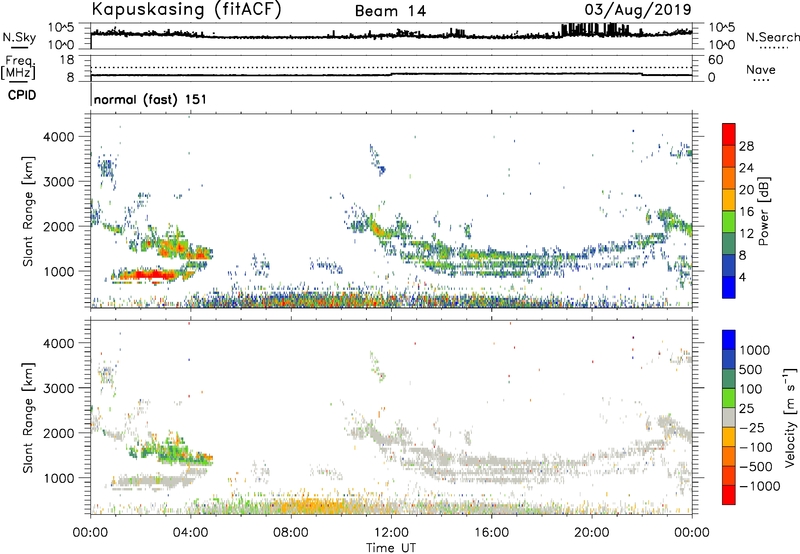Select the 'Freq. [MHz]' axis label
Image resolution: width=800 pixels, height=554 pixels.
pyautogui.click(x=18, y=68)
